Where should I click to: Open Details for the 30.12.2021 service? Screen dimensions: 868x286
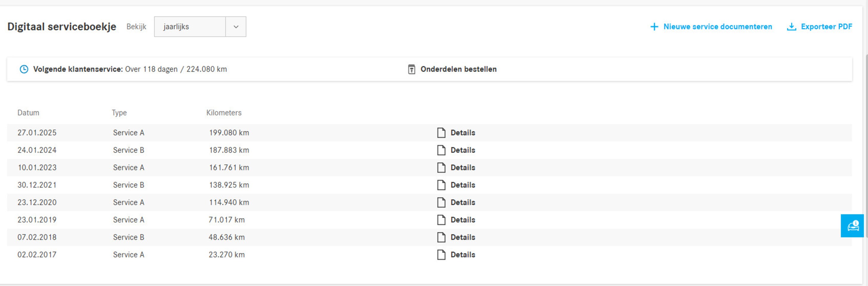[x=463, y=185]
